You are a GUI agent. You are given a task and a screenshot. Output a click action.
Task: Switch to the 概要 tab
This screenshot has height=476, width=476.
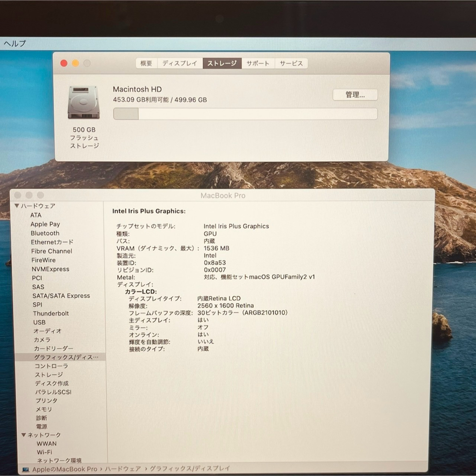tap(146, 63)
